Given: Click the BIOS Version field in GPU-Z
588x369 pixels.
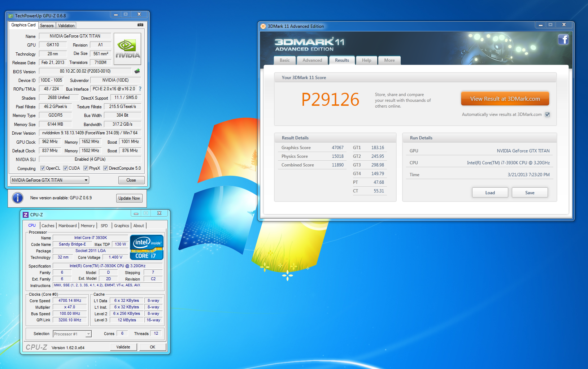Looking at the screenshot, I should (x=85, y=71).
